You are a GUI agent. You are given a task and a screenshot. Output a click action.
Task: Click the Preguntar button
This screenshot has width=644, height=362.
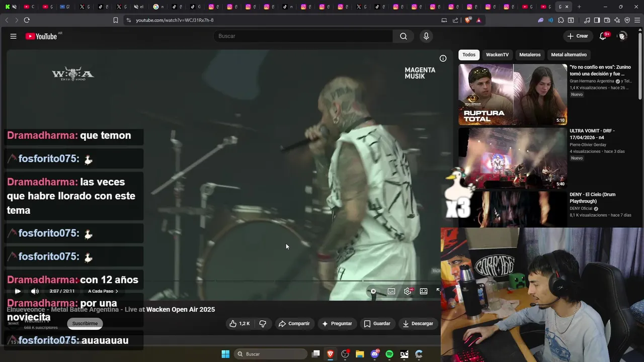coord(337,324)
